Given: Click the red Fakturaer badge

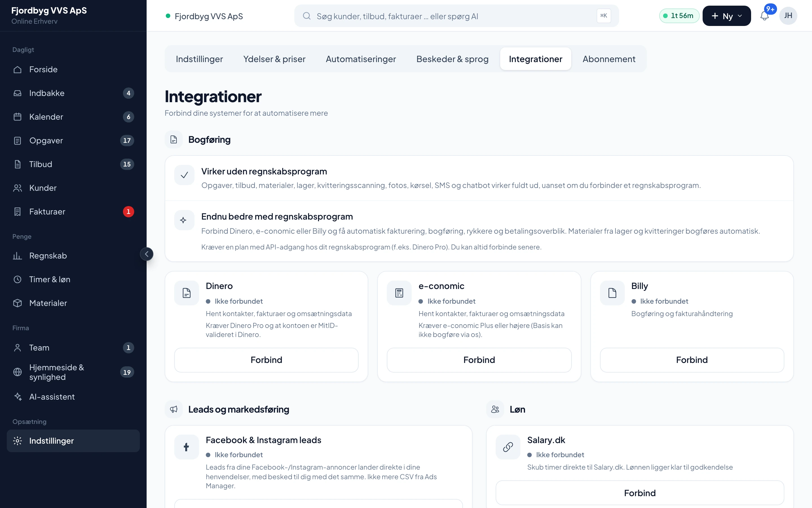Looking at the screenshot, I should tap(128, 212).
